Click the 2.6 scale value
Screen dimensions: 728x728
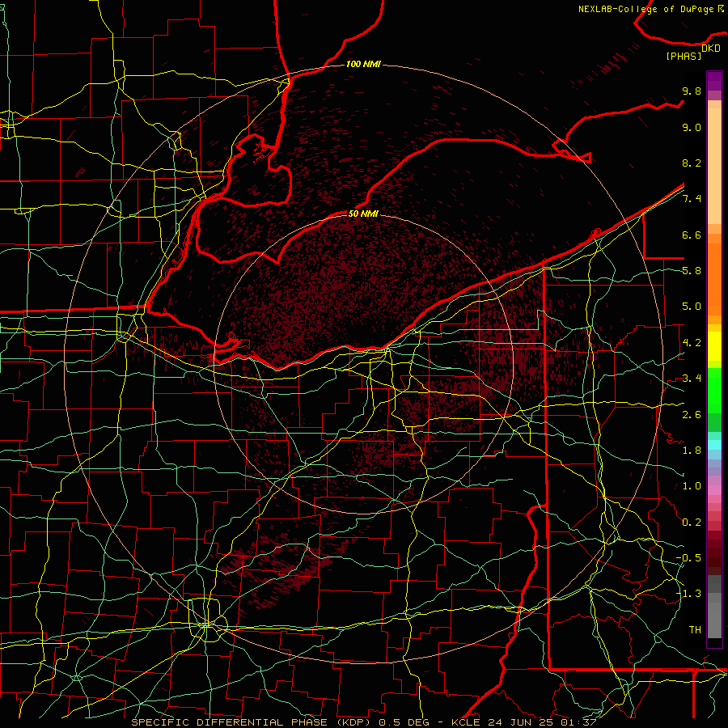tap(692, 415)
